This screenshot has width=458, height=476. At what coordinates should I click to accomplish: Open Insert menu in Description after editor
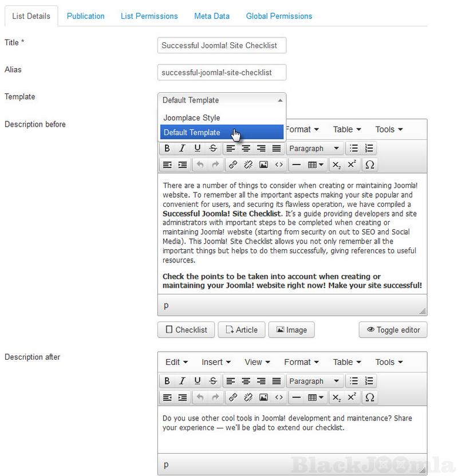pos(216,362)
